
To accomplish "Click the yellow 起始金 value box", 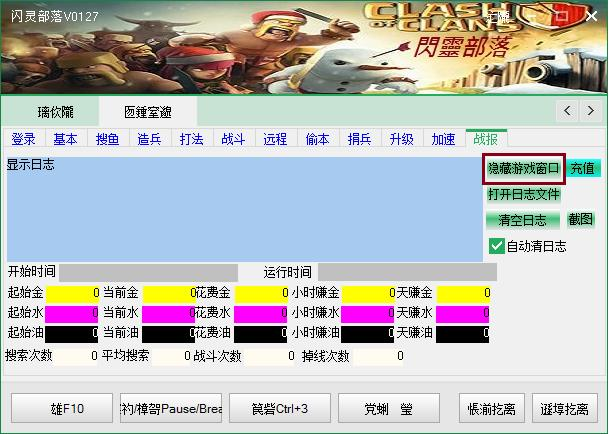I will pyautogui.click(x=73, y=294).
